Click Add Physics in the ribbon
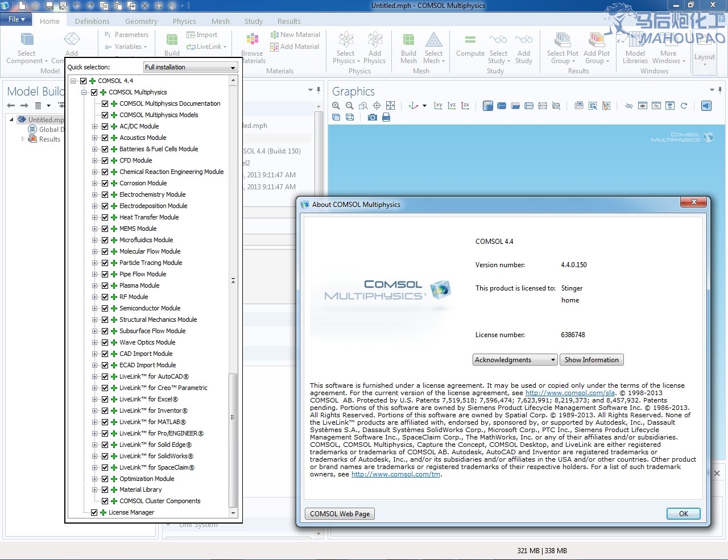This screenshot has height=560, width=728. (374, 48)
